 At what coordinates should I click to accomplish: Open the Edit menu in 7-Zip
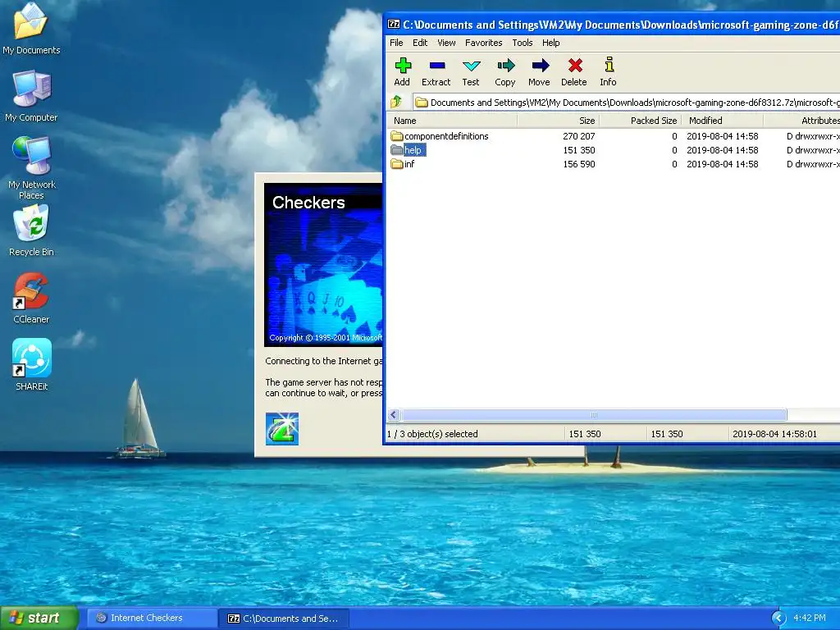click(x=420, y=43)
